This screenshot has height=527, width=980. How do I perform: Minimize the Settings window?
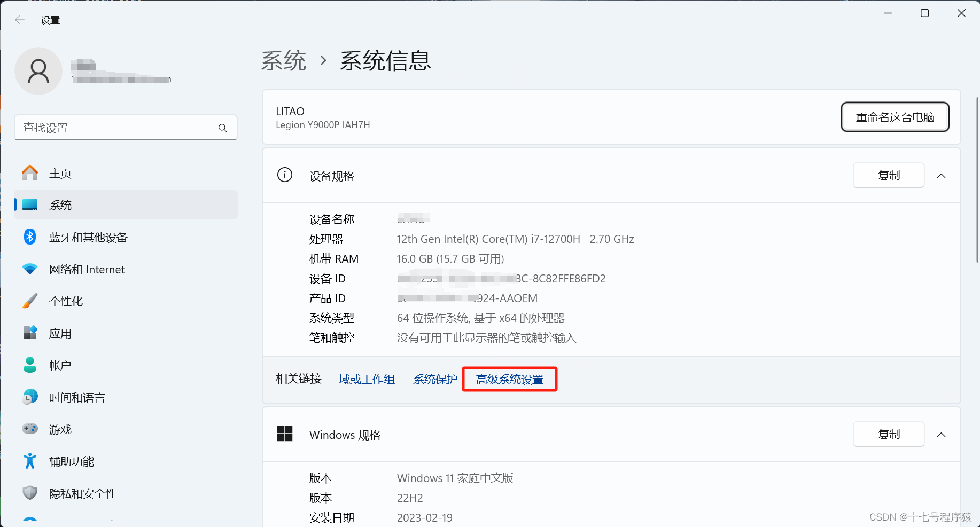[888, 13]
